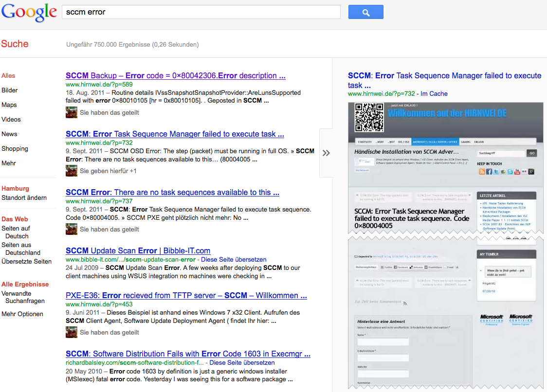
Task: Click the avatar beside the SCCM Backup result
Action: 72,113
